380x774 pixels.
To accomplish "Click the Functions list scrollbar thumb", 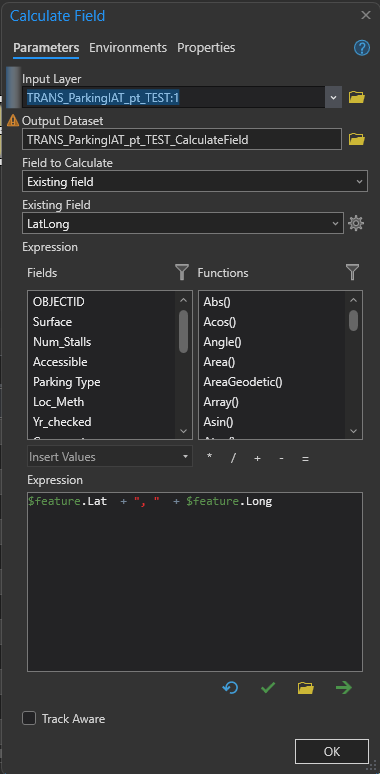I will tap(353, 320).
